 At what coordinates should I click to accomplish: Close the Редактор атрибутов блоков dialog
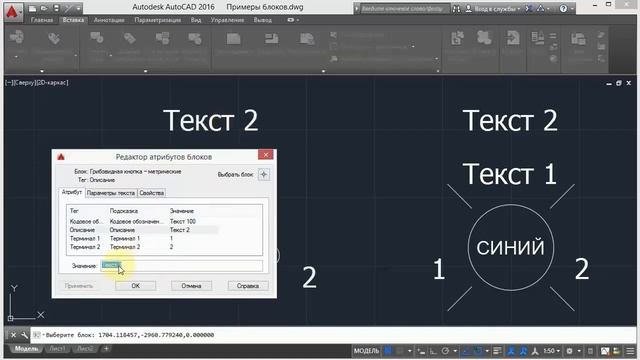266,155
